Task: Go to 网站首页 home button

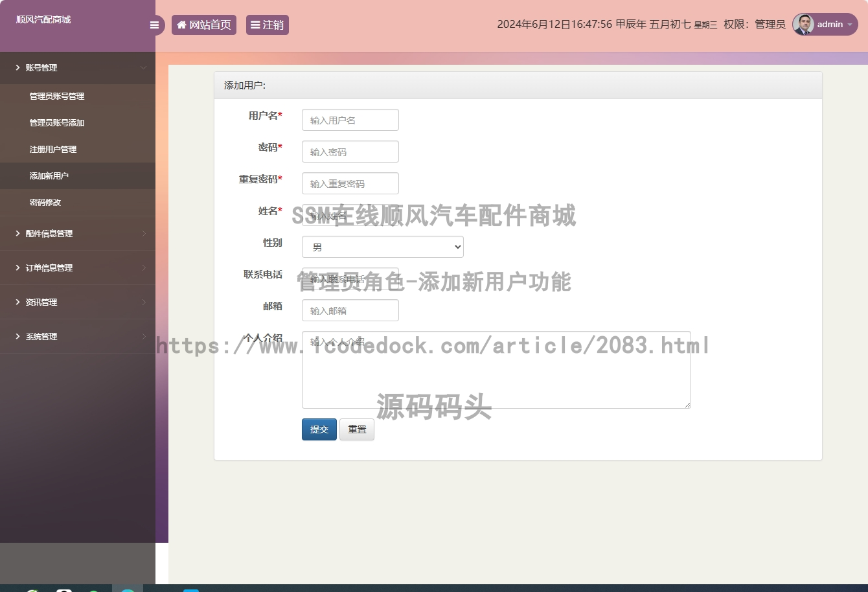Action: [x=204, y=25]
